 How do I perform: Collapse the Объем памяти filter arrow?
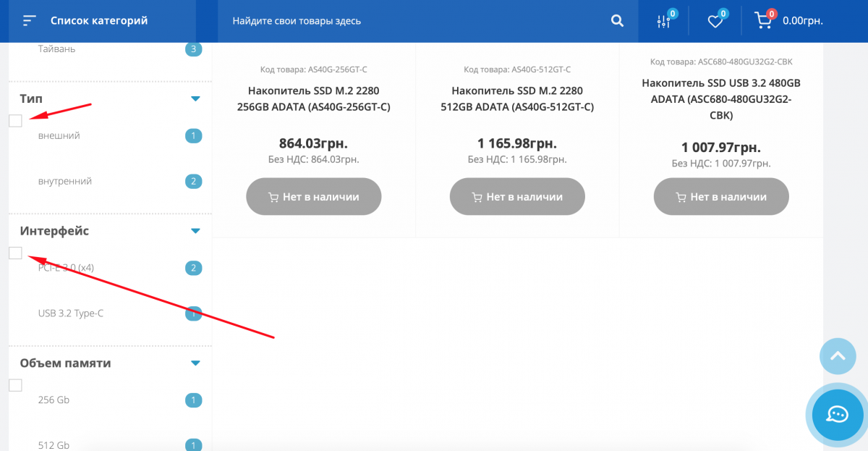pos(195,363)
